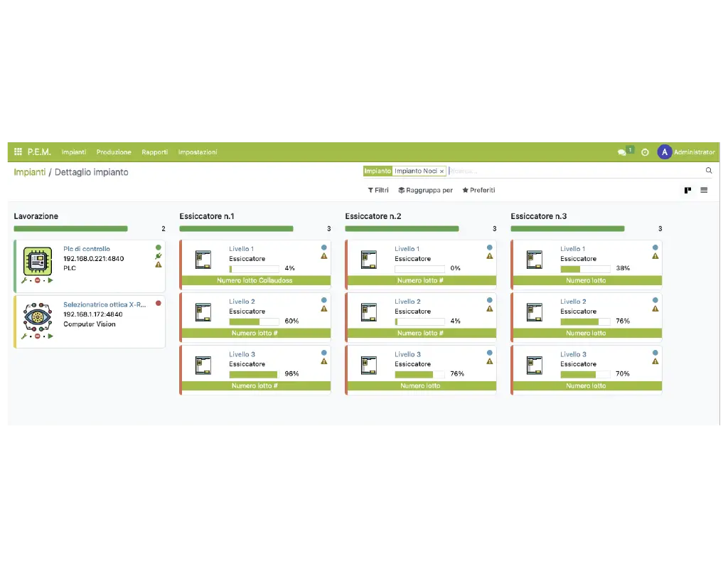Click the Essiccatore n.2 column progress bar
Image resolution: width=728 pixels, height=569 pixels.
click(402, 229)
